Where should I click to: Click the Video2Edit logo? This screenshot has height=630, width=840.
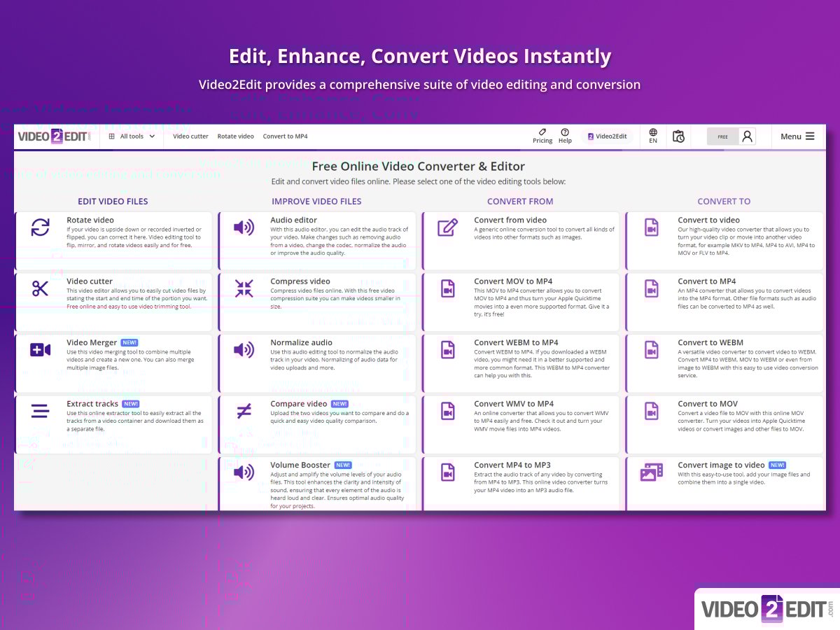coord(55,136)
